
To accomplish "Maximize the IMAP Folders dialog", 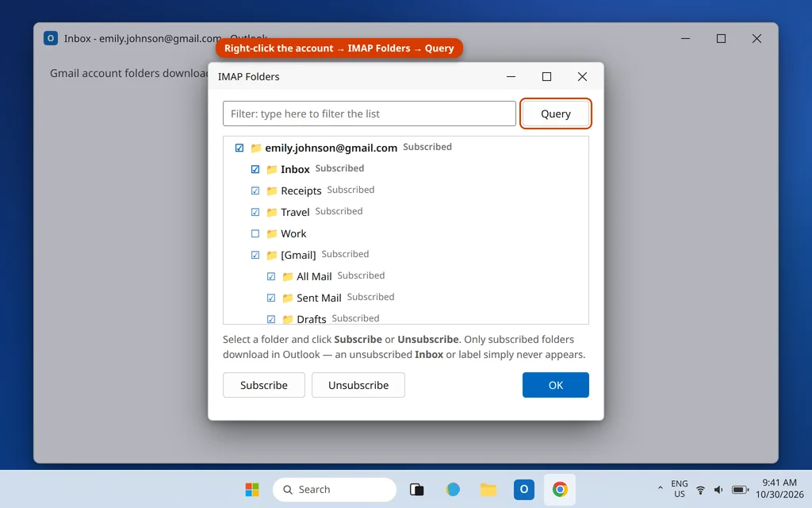I will point(546,77).
